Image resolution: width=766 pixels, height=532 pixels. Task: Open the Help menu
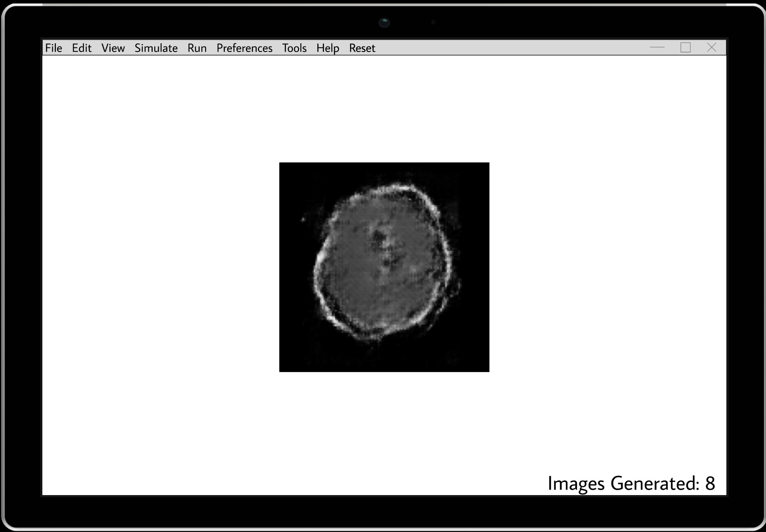[x=327, y=48]
